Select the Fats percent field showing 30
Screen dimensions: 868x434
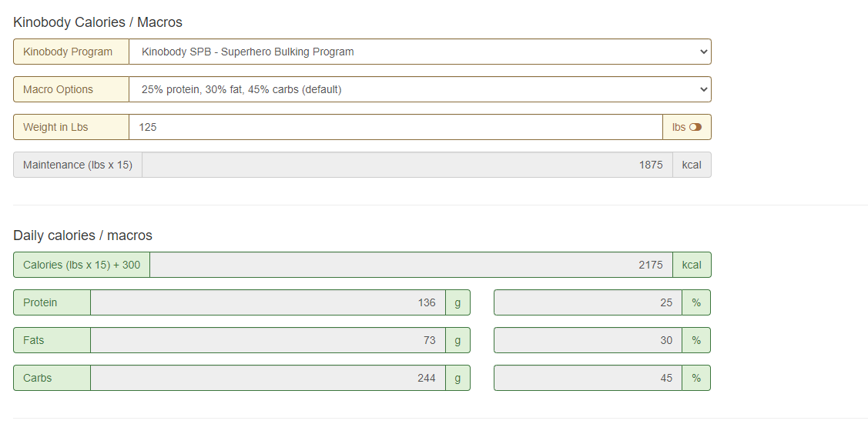tap(588, 340)
